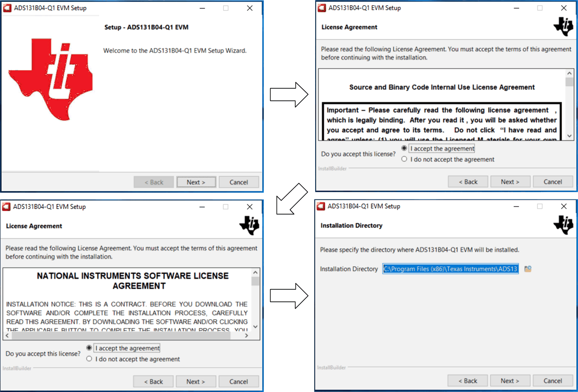Click Back in the Source and Binary Code license window

468,182
